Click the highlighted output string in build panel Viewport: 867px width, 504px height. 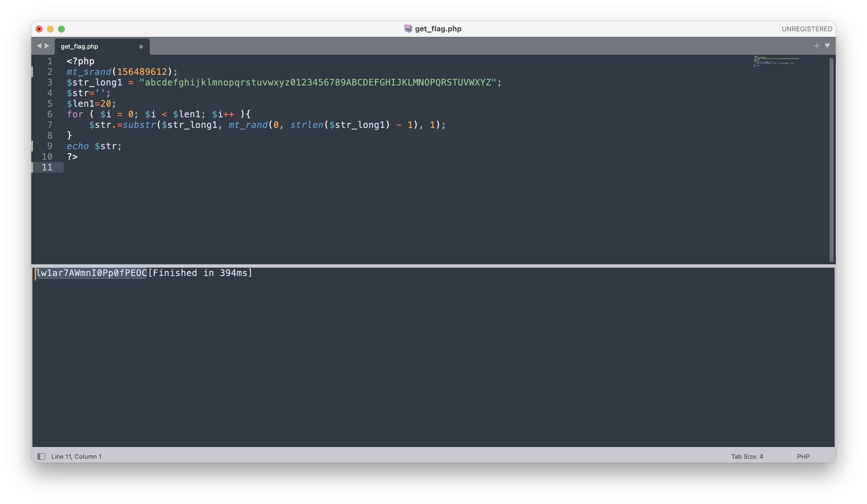click(x=92, y=273)
